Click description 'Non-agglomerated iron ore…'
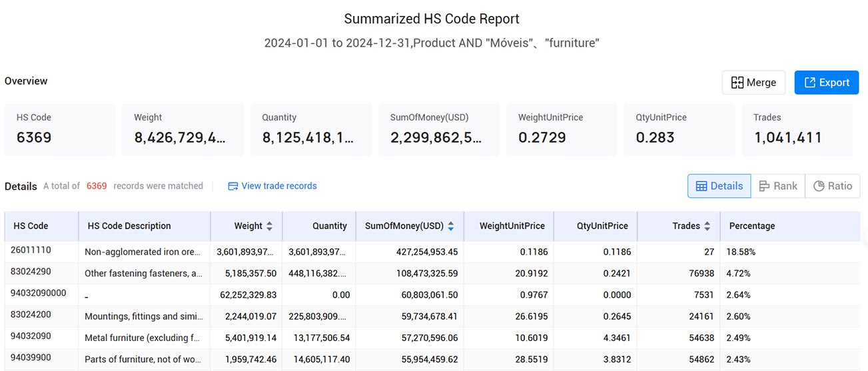 point(143,252)
